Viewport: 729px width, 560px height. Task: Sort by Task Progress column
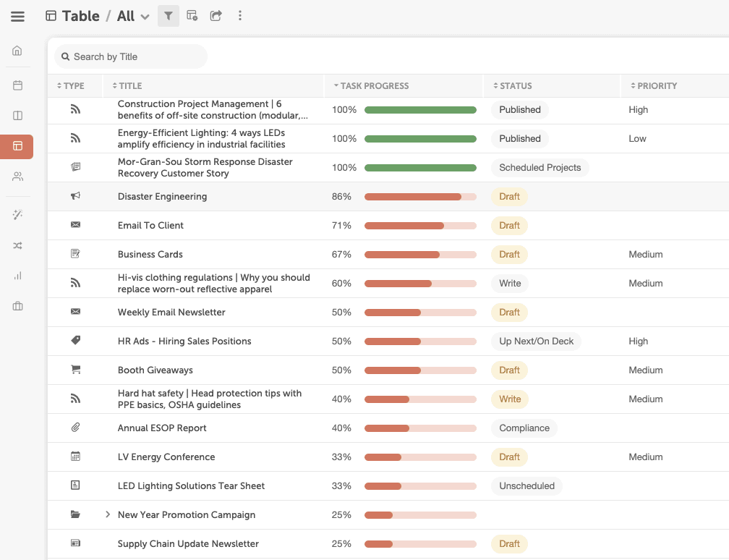pyautogui.click(x=374, y=85)
